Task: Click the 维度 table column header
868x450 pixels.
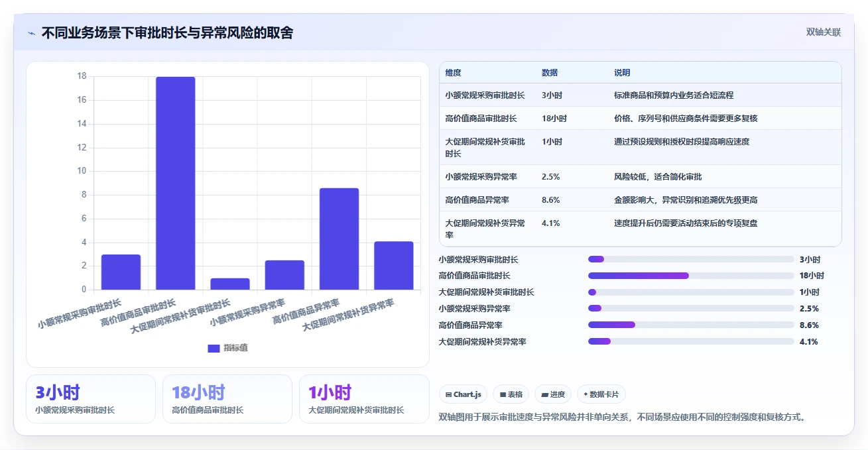Action: [x=454, y=73]
